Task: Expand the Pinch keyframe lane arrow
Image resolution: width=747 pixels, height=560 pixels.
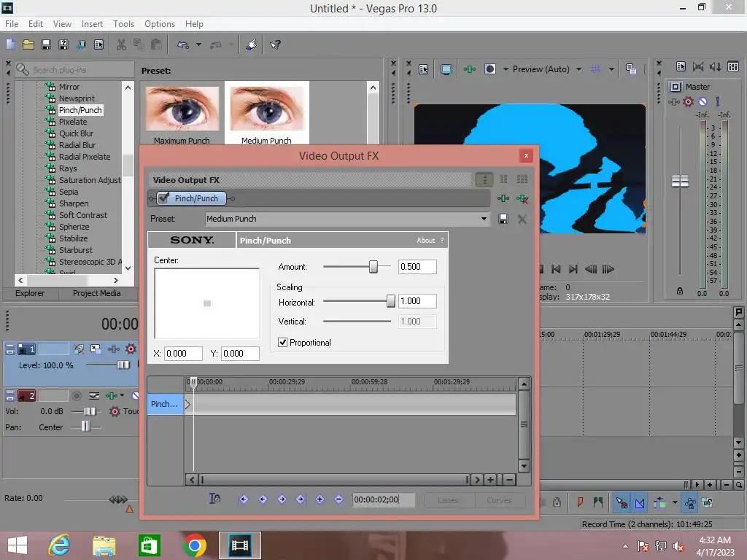Action: [x=187, y=404]
